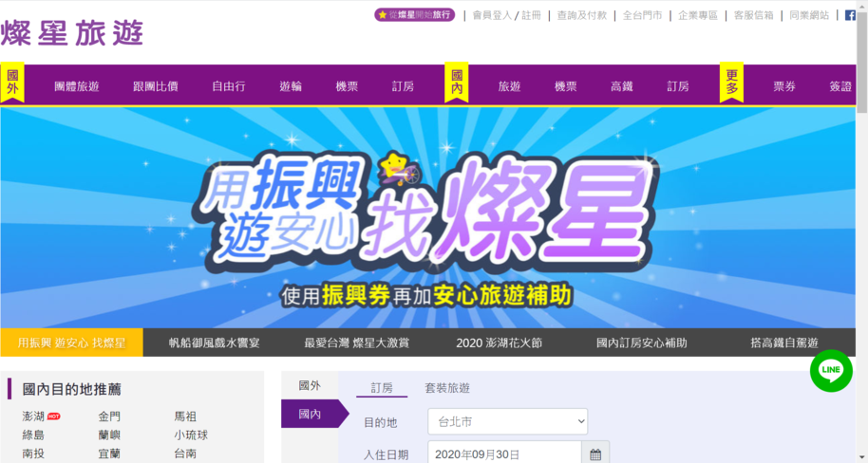Image resolution: width=868 pixels, height=463 pixels.
Task: Switch to the 套裝旅遊 tab
Action: pos(447,388)
